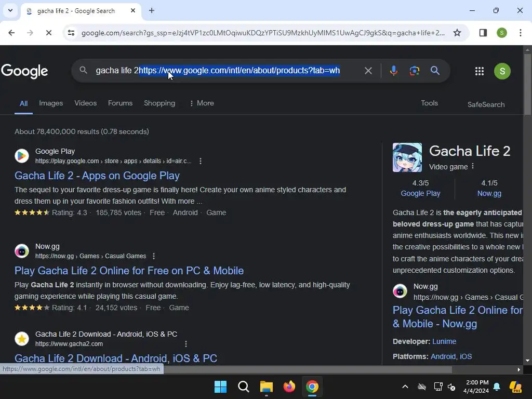Show hidden system tray icons
Screen dimensions: 532x399
[405, 387]
